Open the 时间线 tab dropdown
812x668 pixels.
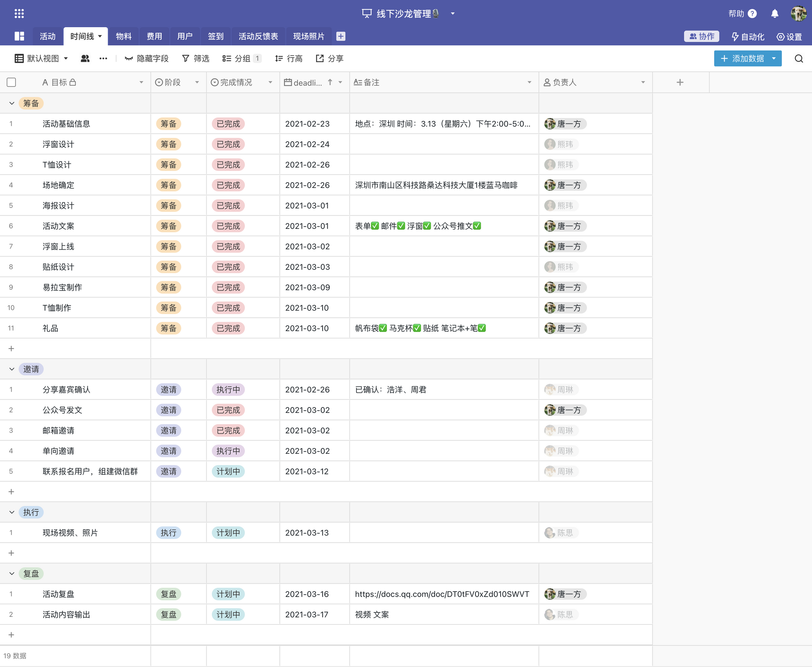(x=100, y=36)
